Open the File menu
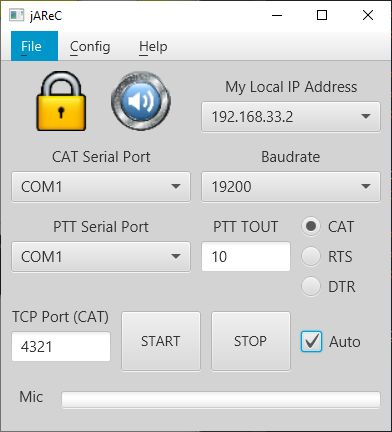Image resolution: width=392 pixels, height=432 pixels. point(34,46)
